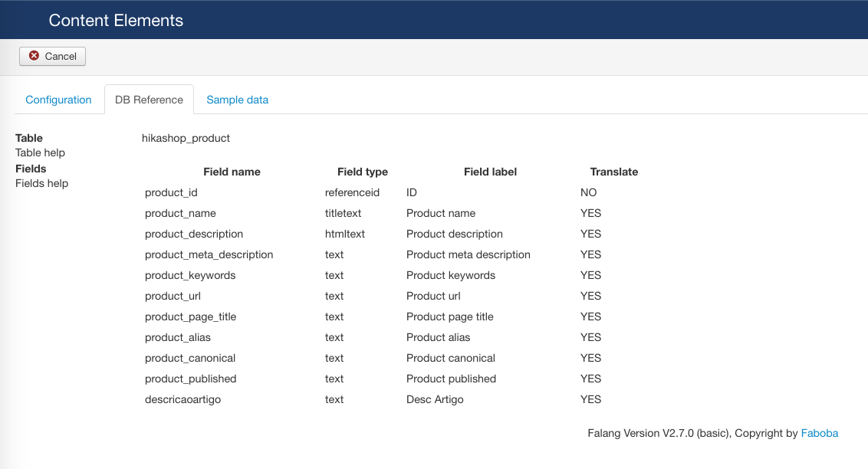
Task: Click the Table help text
Action: 40,153
